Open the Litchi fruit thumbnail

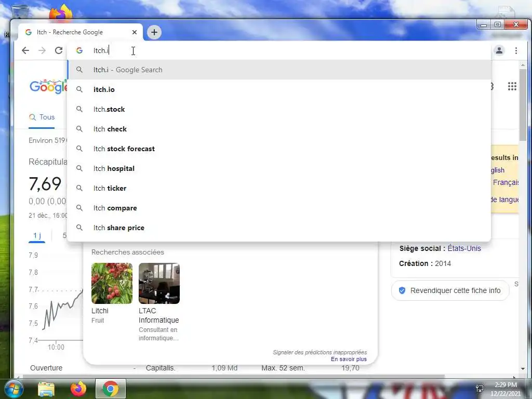112,283
